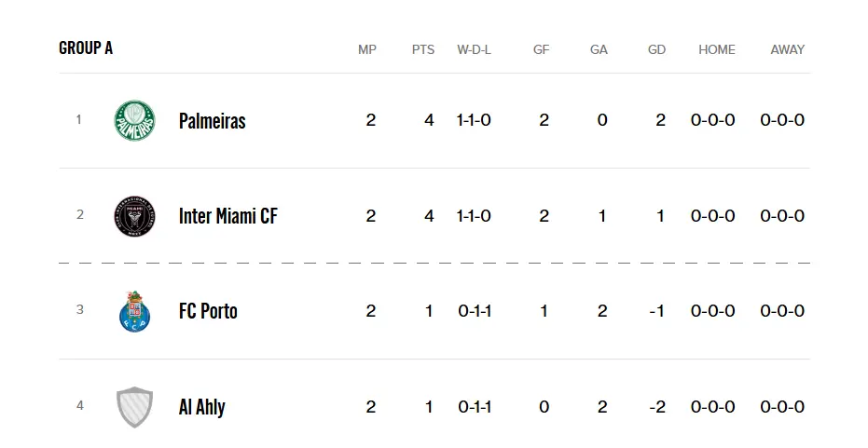This screenshot has height=448, width=868.
Task: Open the Palmeiras team link
Action: tap(212, 120)
